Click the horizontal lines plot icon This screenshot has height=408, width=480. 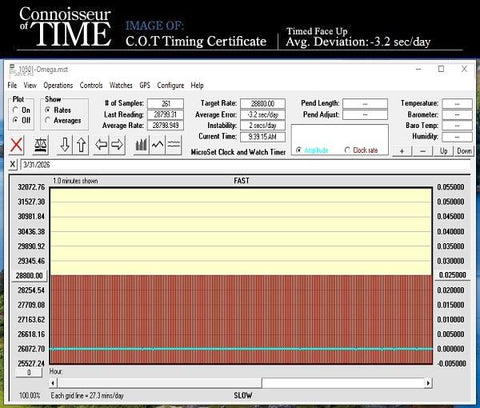(x=174, y=145)
